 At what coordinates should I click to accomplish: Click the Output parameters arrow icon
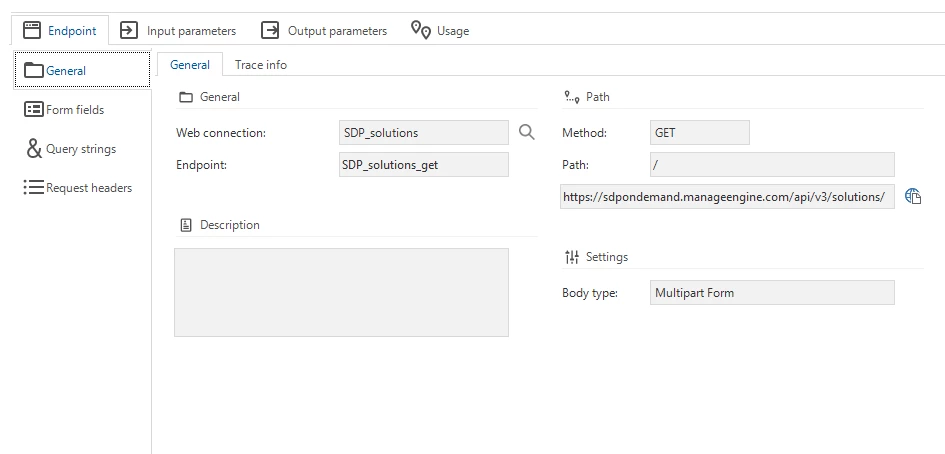click(270, 30)
